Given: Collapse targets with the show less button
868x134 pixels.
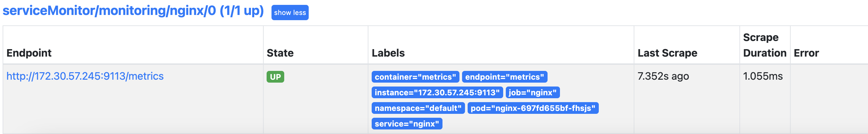Looking at the screenshot, I should 290,13.
